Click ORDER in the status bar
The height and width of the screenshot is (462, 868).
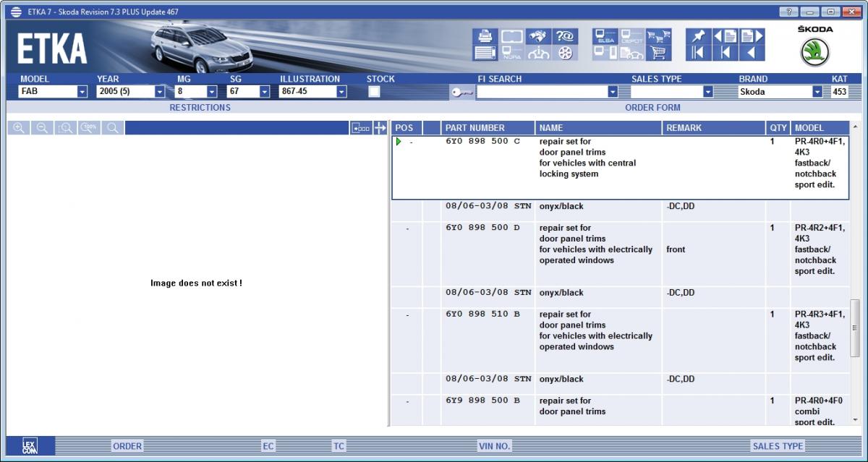click(127, 446)
